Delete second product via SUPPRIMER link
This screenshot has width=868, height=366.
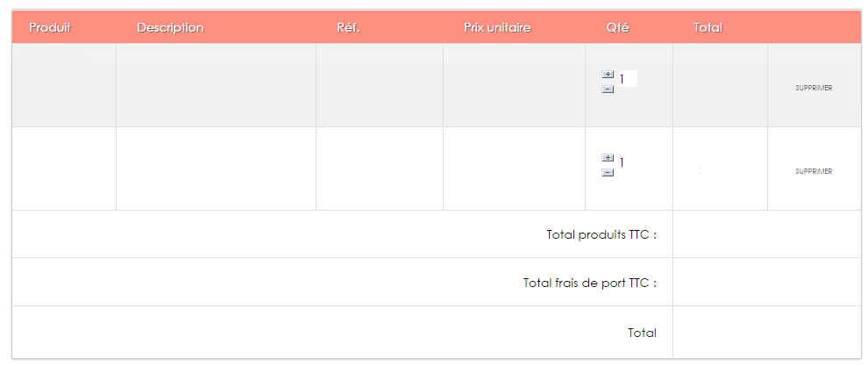click(814, 171)
